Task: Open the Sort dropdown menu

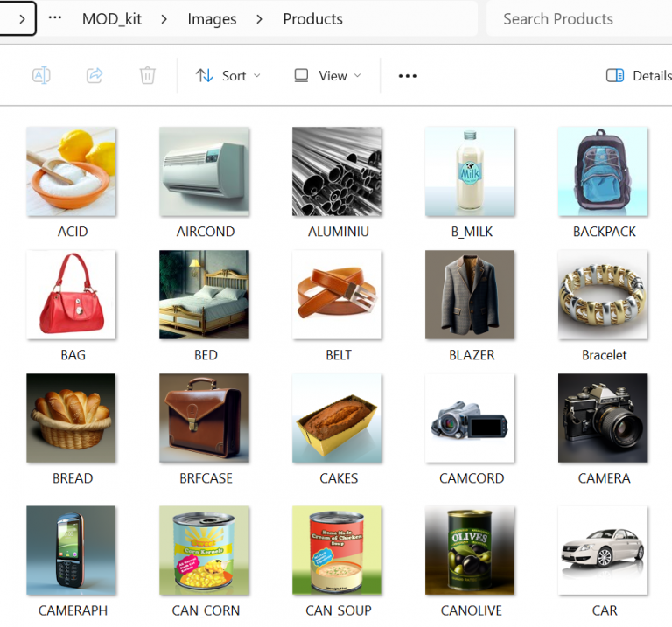Action: pyautogui.click(x=227, y=76)
